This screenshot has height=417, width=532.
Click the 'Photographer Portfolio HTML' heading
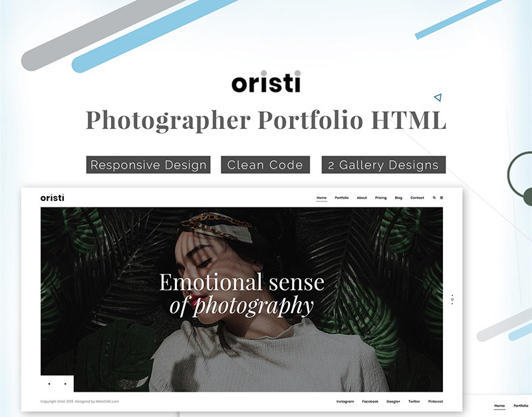point(265,120)
